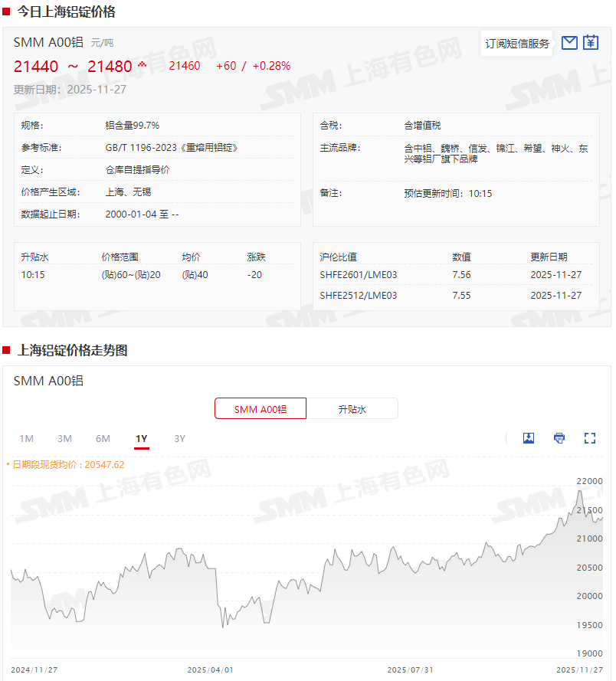Click the 7.55 ratio value
This screenshot has height=681, width=616.
point(461,296)
